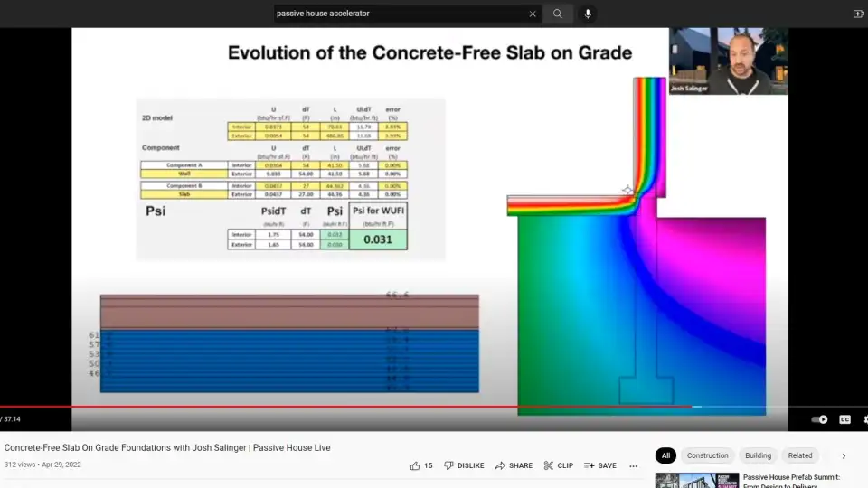
Task: Clear the search box text
Action: tap(533, 14)
